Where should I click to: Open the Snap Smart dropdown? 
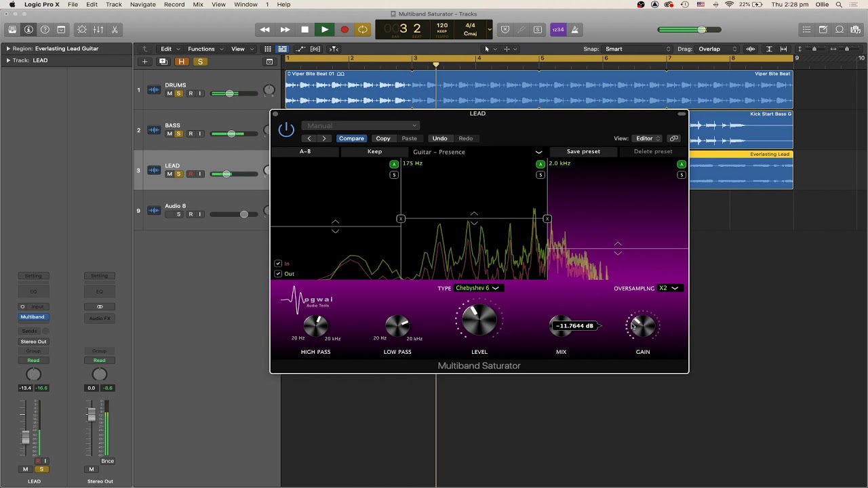coord(638,49)
